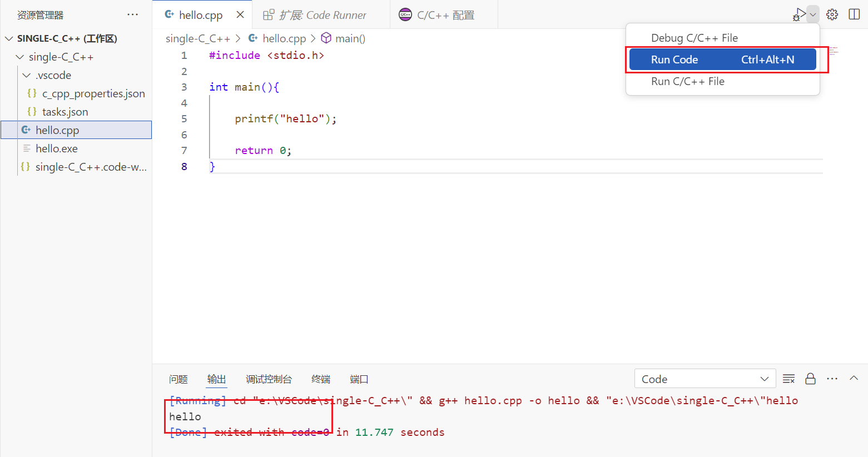
Task: Open explorer more actions ellipsis
Action: (132, 14)
